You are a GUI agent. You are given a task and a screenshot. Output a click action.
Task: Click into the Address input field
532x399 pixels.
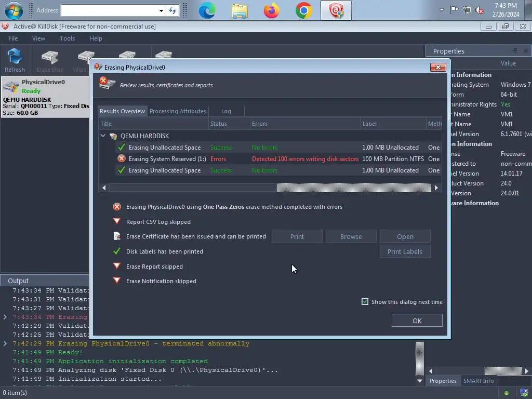pos(109,10)
